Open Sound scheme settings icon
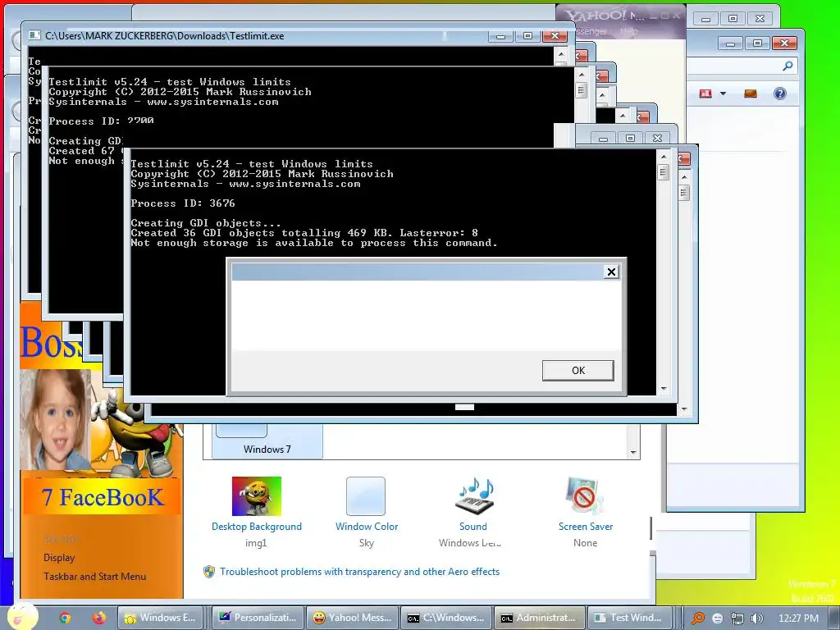 (x=473, y=496)
